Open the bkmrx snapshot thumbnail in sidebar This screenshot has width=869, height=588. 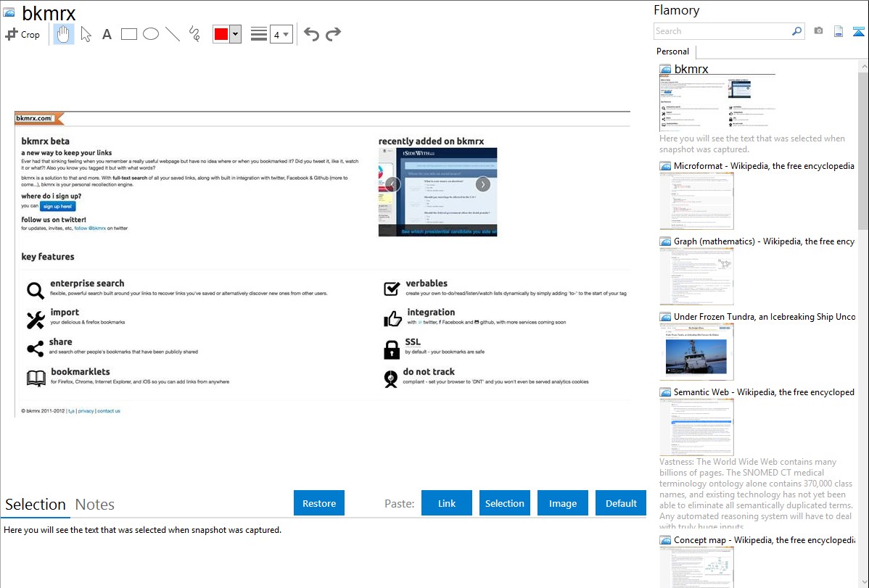point(717,103)
